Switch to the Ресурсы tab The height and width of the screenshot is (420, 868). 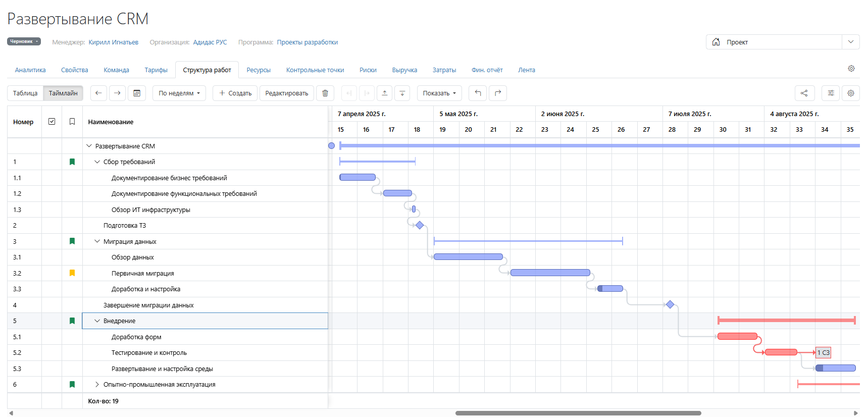tap(259, 70)
